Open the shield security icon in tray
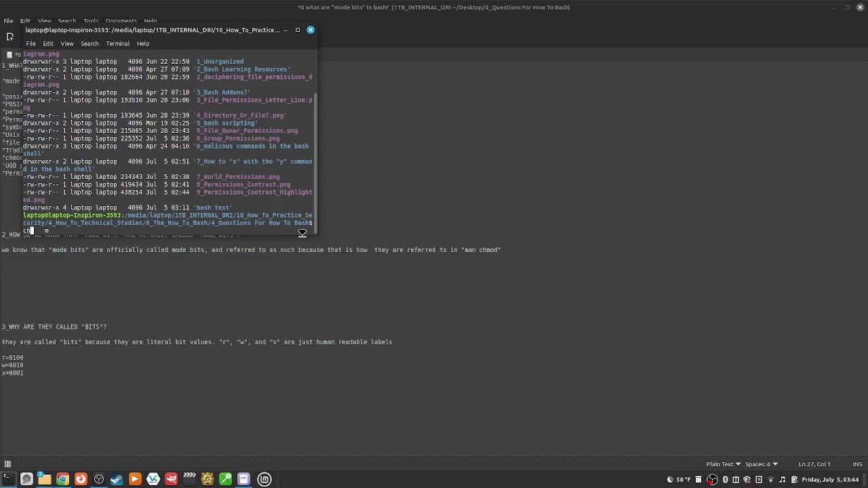 [x=747, y=480]
